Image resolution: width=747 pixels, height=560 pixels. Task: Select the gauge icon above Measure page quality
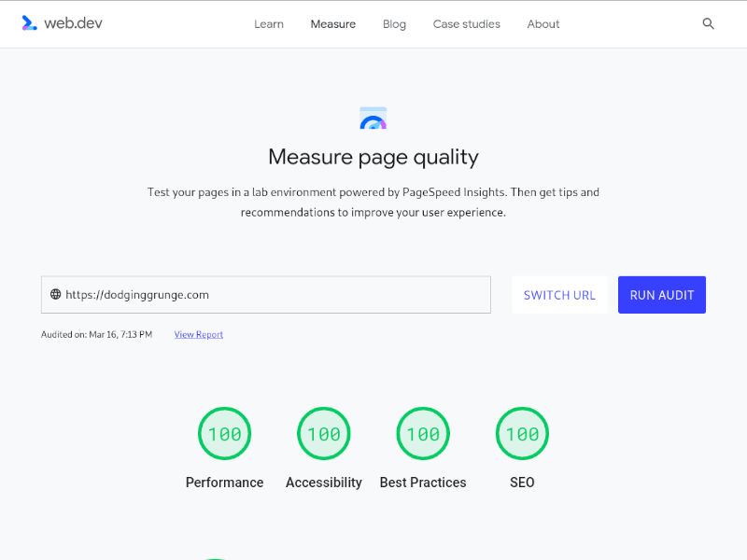pos(373,118)
